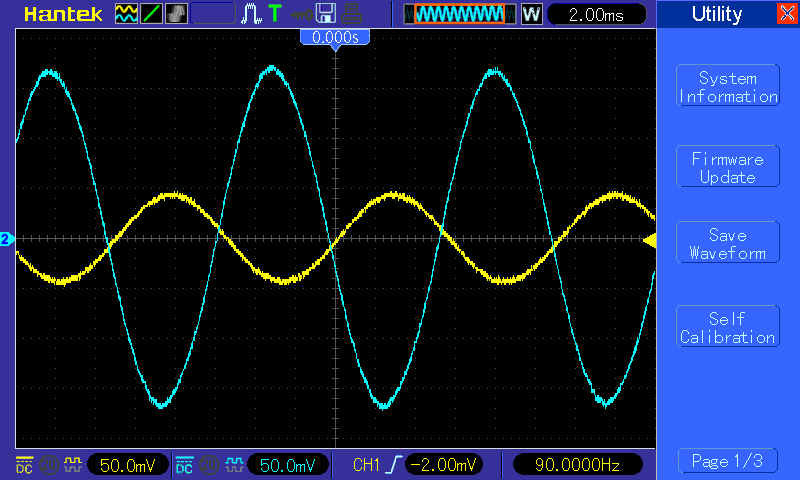This screenshot has width=800, height=480.
Task: Close the Utility menu panel
Action: 788,13
